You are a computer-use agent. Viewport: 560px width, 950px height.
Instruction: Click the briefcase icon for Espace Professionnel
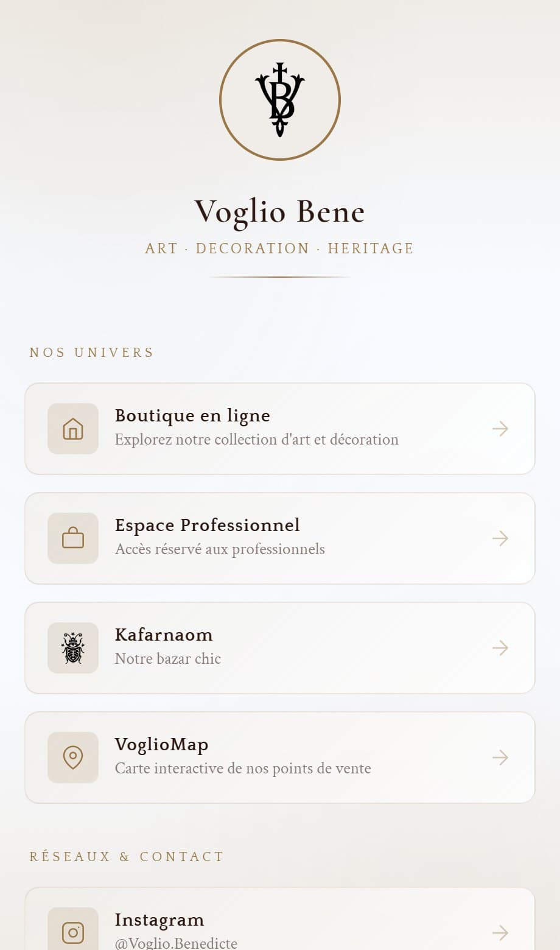(73, 538)
